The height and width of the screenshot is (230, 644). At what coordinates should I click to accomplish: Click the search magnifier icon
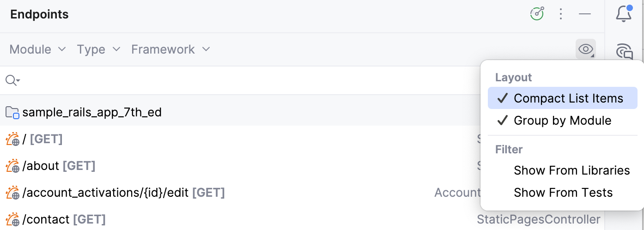click(12, 81)
